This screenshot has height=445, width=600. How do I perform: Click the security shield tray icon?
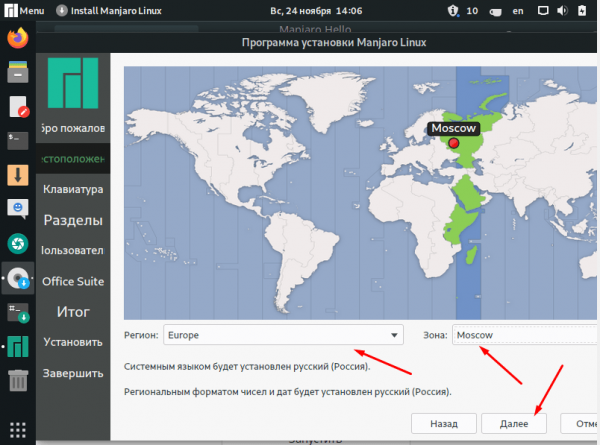click(x=453, y=11)
